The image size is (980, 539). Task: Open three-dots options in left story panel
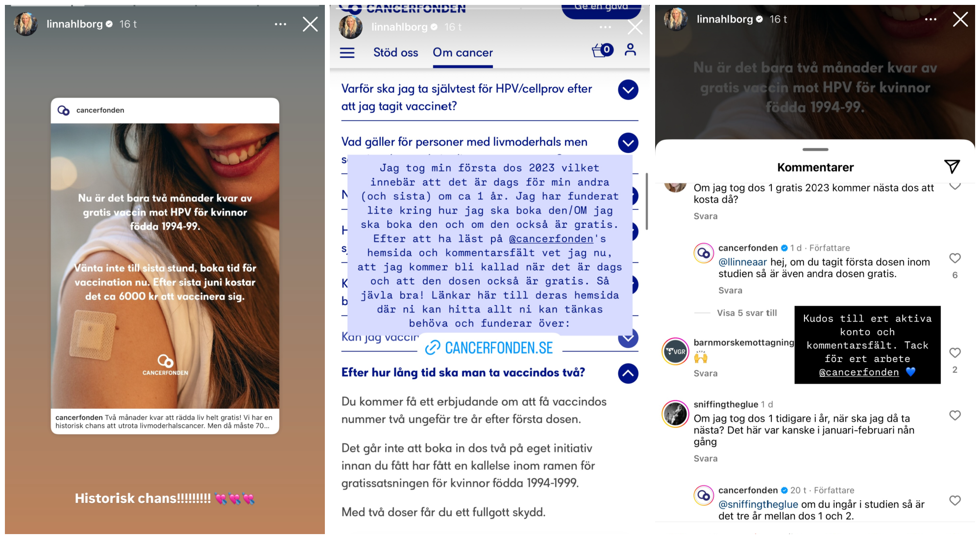(x=280, y=24)
